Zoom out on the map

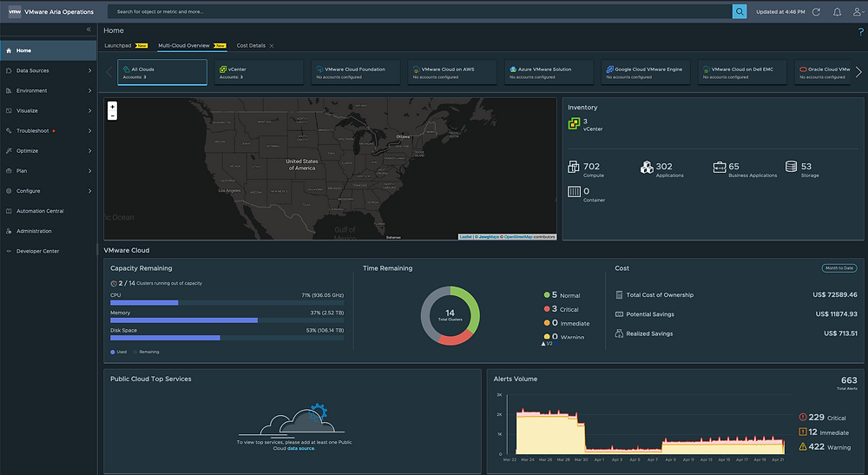pos(112,115)
